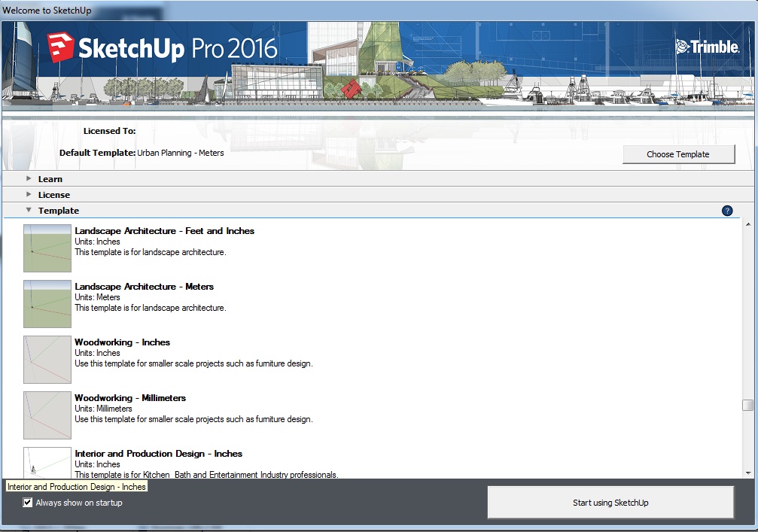Click 'Woodworking - Inches' title text
This screenshot has height=532, width=758.
coord(122,342)
